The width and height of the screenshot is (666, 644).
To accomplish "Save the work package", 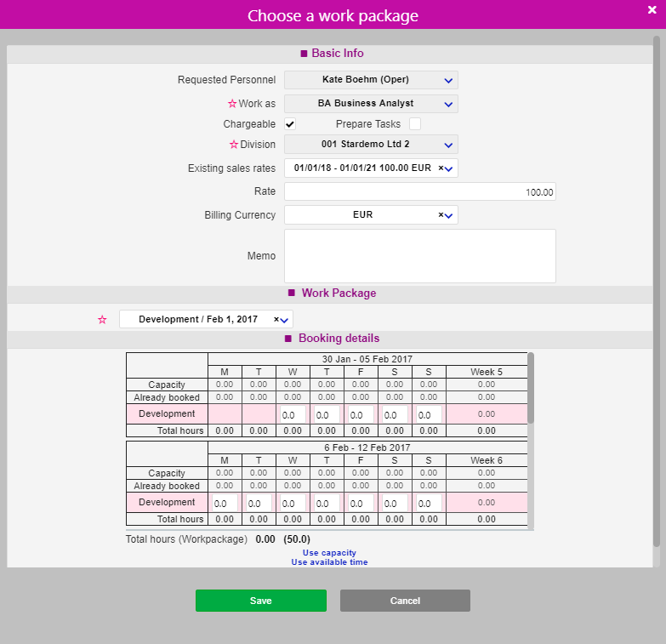I will pos(261,601).
